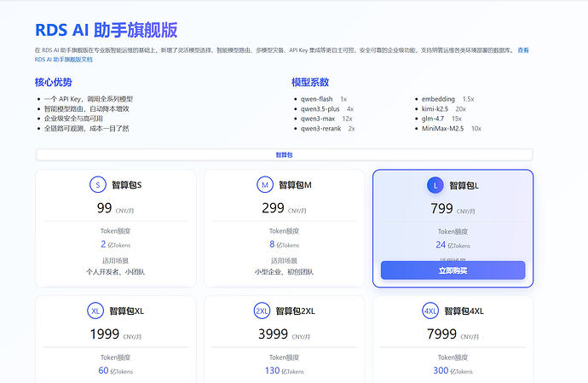Click the 智算包2XL card title
The image size is (588, 383).
pos(296,310)
